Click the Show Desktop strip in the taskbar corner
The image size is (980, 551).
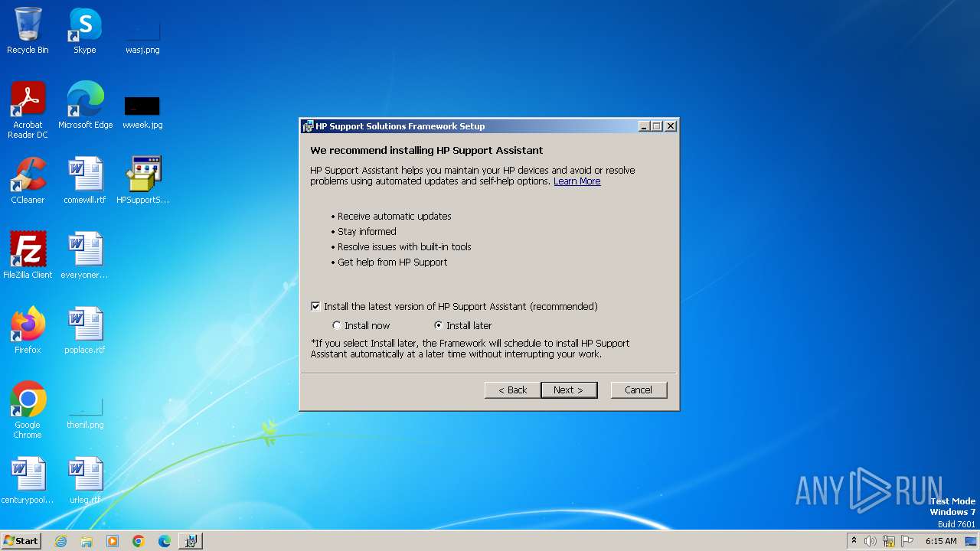coord(971,541)
